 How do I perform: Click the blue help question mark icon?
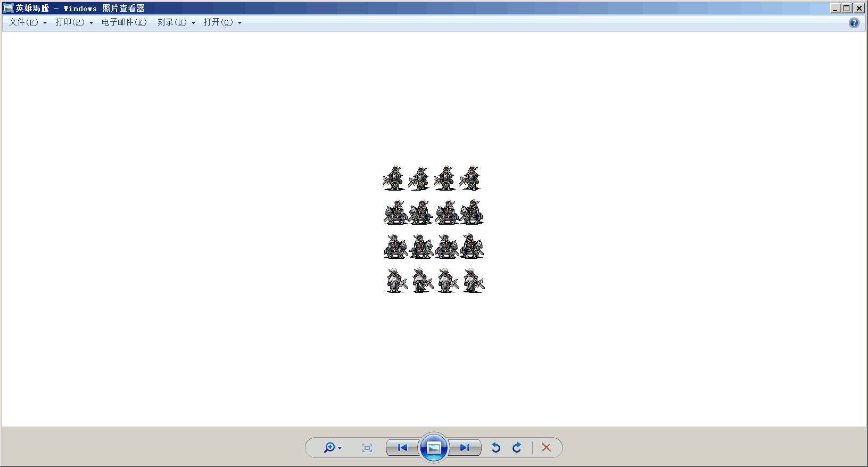[854, 23]
